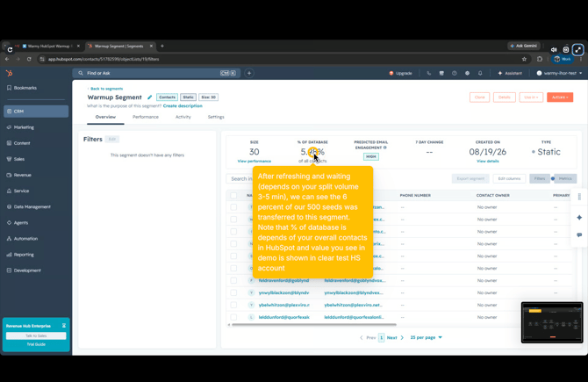Screen dimensions: 588x382
Task: Open the Actions dropdown
Action: [x=560, y=97]
